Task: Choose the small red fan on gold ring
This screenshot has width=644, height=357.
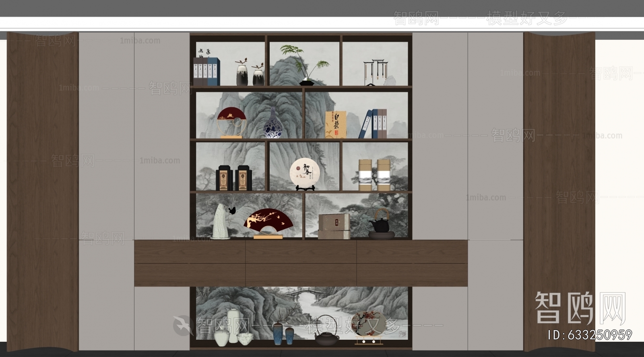Action: 231,122
